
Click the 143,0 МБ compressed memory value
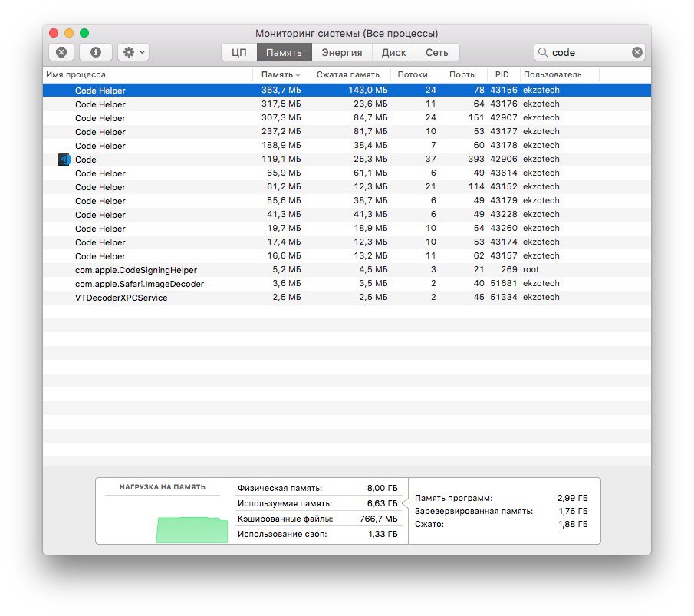point(368,90)
